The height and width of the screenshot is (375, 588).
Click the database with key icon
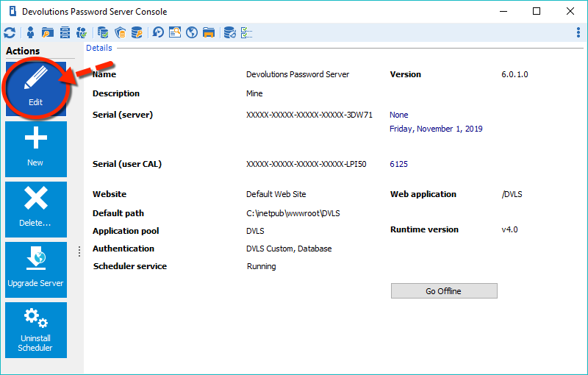point(137,32)
